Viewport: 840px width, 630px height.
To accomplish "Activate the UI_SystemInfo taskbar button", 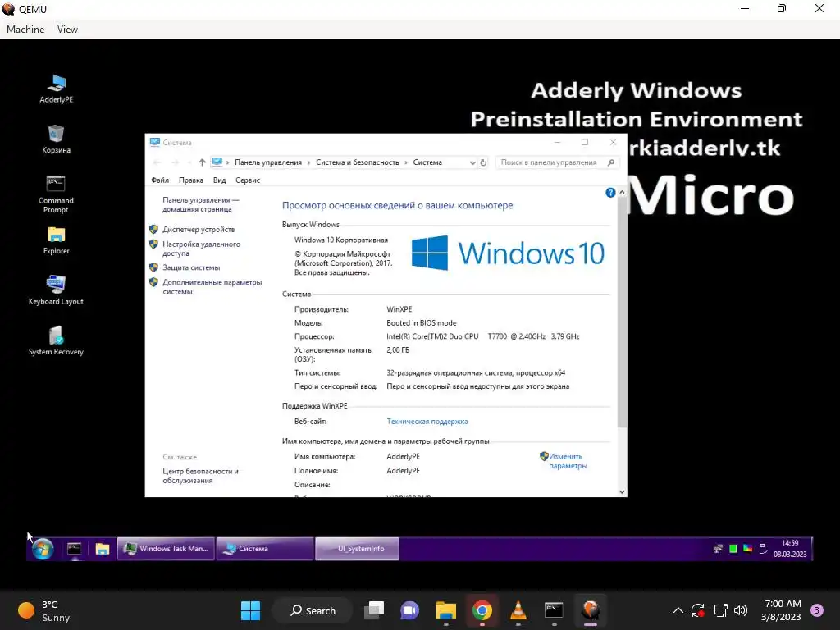I will [x=358, y=549].
